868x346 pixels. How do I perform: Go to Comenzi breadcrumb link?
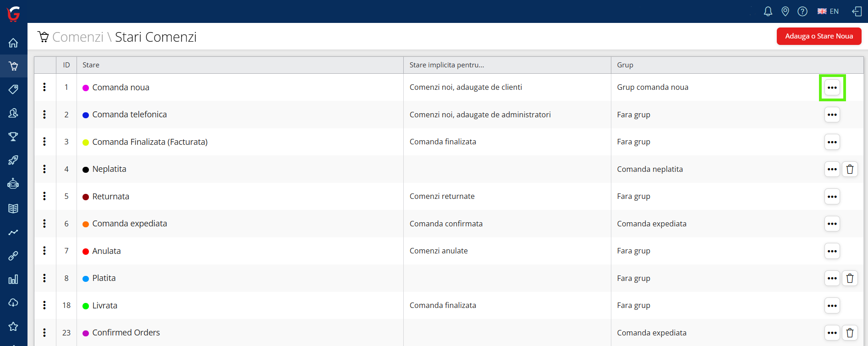[x=78, y=37]
